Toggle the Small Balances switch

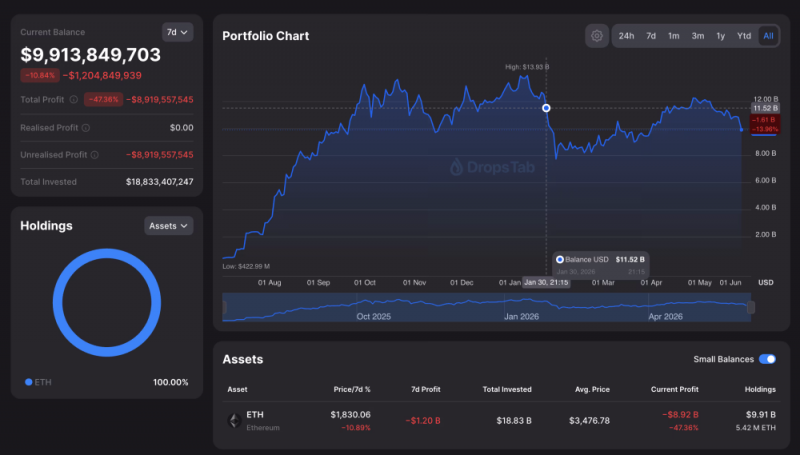point(767,359)
